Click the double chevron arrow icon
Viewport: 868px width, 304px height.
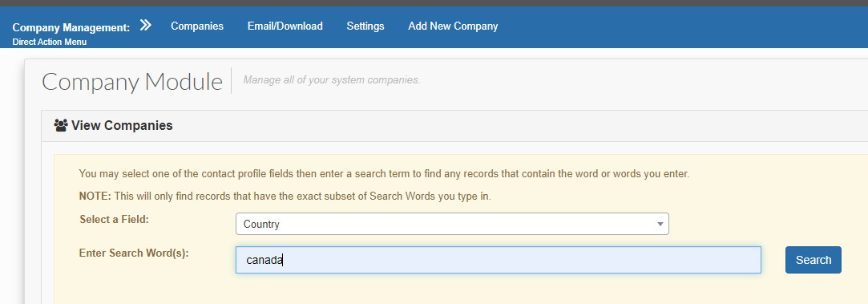(146, 25)
